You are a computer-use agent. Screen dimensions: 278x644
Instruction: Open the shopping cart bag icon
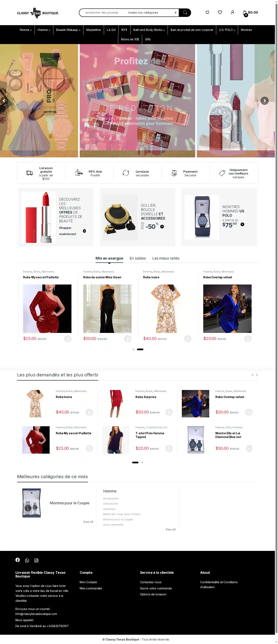coord(245,13)
